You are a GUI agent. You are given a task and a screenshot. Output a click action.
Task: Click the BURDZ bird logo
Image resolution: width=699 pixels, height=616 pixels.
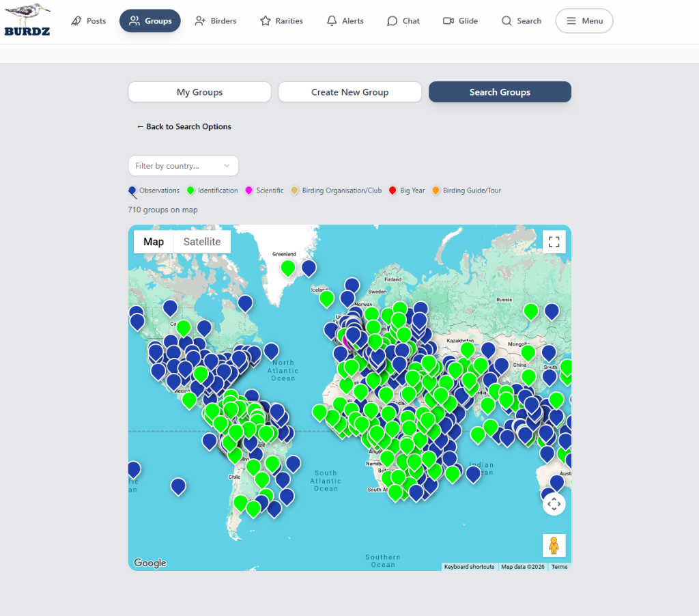tap(27, 20)
